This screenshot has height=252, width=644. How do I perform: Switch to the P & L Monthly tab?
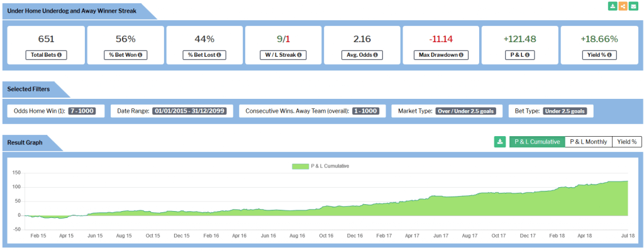tap(587, 142)
